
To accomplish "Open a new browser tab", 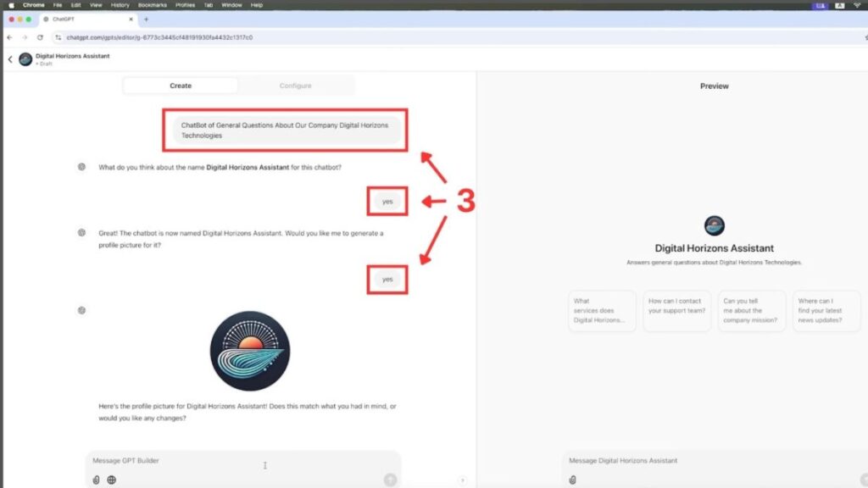I will click(x=146, y=19).
